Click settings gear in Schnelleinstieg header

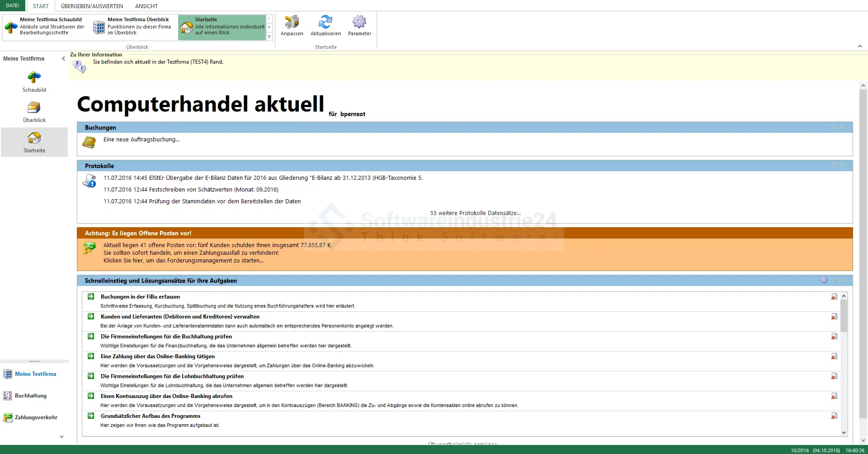(824, 281)
